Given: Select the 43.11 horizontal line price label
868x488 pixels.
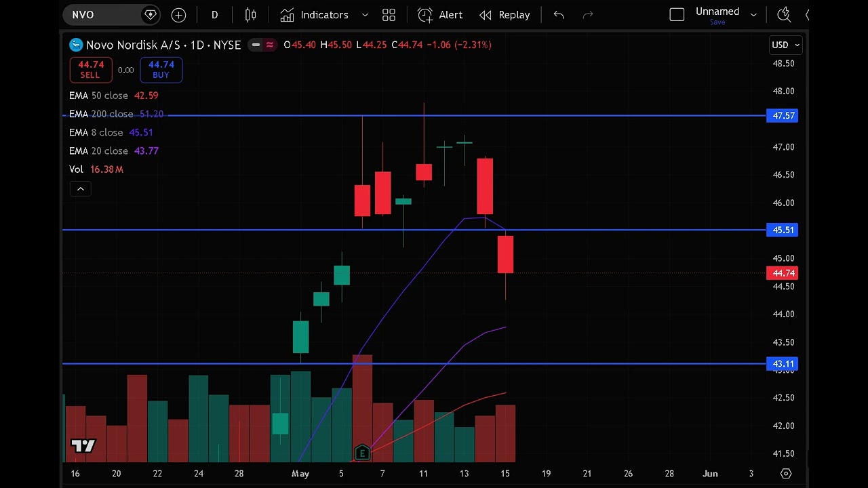Looking at the screenshot, I should coord(783,364).
